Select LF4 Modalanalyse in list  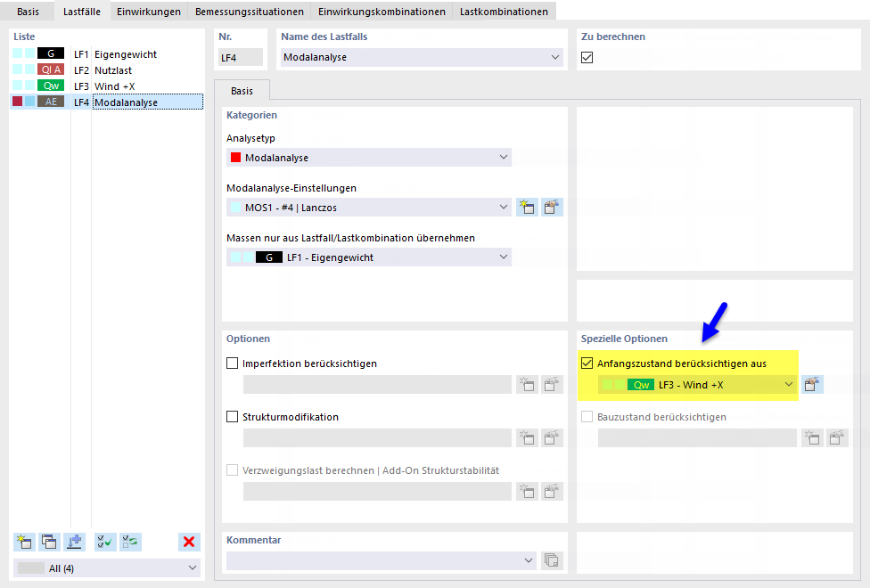click(x=107, y=102)
